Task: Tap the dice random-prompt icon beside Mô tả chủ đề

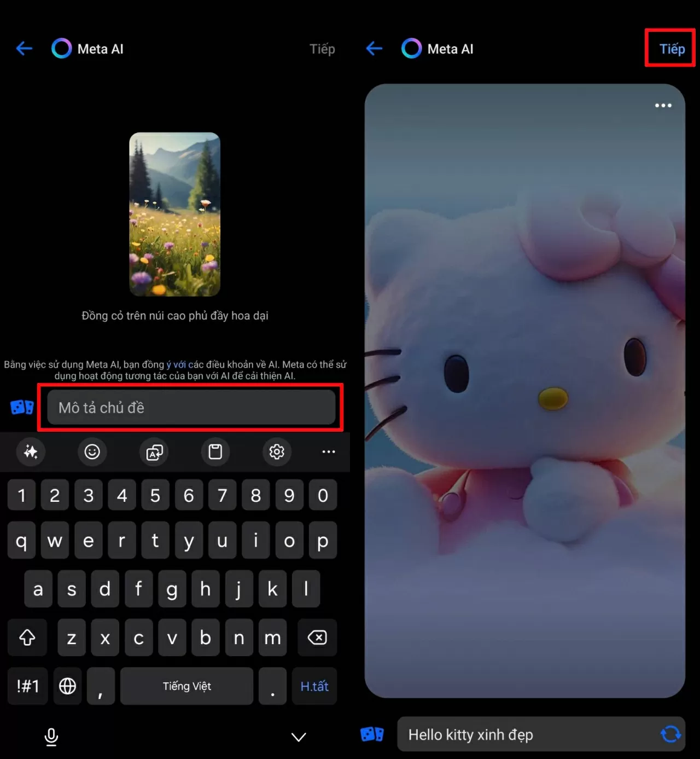Action: [x=22, y=407]
